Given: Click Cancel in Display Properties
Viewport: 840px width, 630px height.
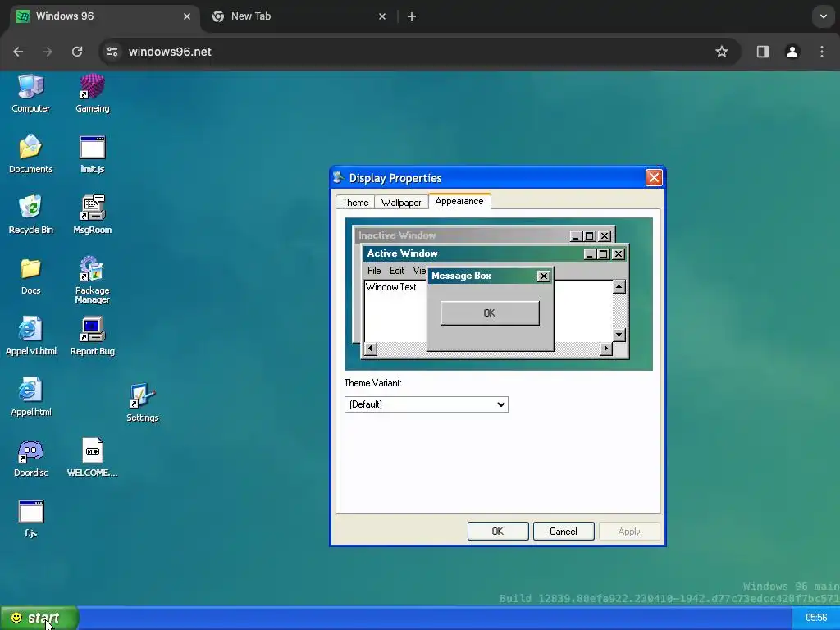Looking at the screenshot, I should [x=563, y=532].
